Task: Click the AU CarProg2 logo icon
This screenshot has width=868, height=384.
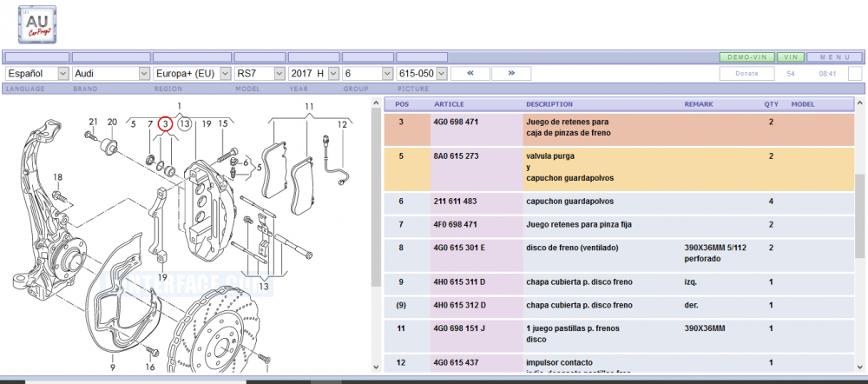Action: coord(37,24)
